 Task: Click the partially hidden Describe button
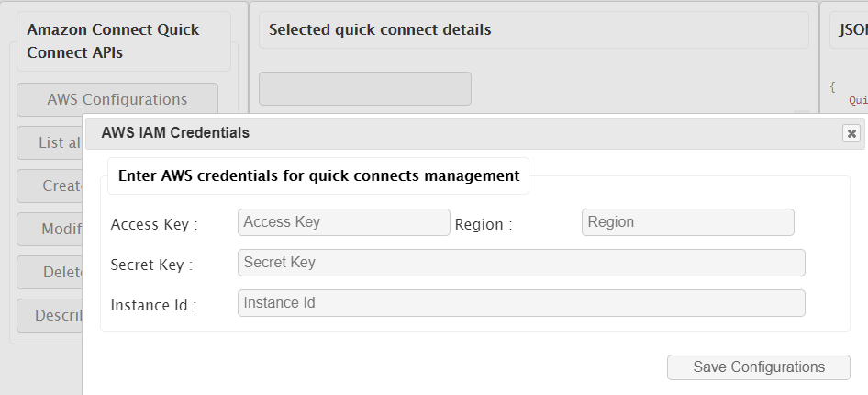[x=50, y=315]
